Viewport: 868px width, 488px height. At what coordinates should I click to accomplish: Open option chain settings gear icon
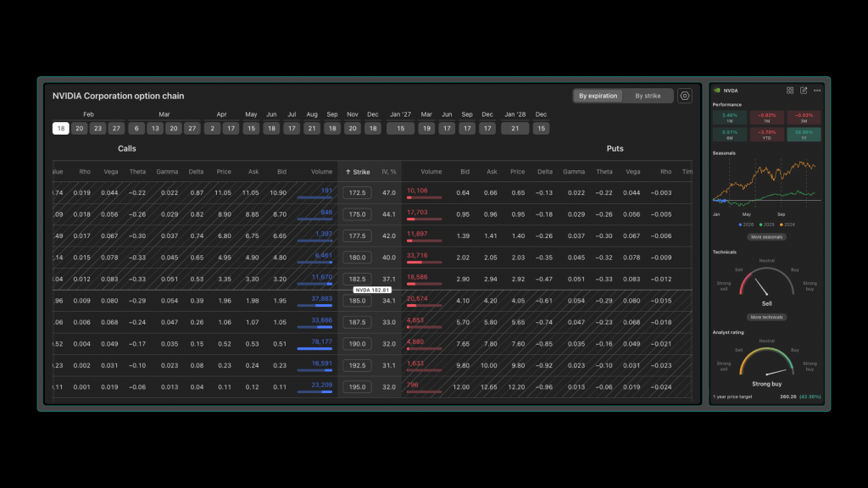click(x=685, y=96)
